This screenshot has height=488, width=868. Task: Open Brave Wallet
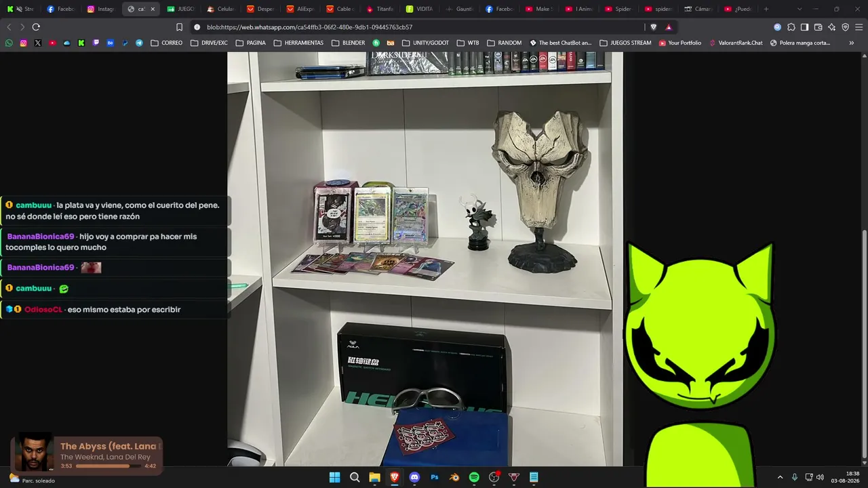(818, 27)
